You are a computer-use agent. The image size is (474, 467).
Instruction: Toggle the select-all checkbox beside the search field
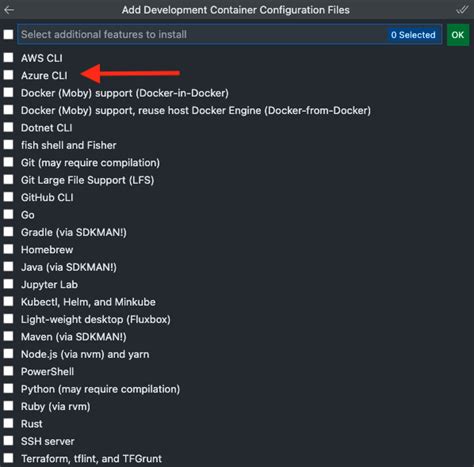8,34
